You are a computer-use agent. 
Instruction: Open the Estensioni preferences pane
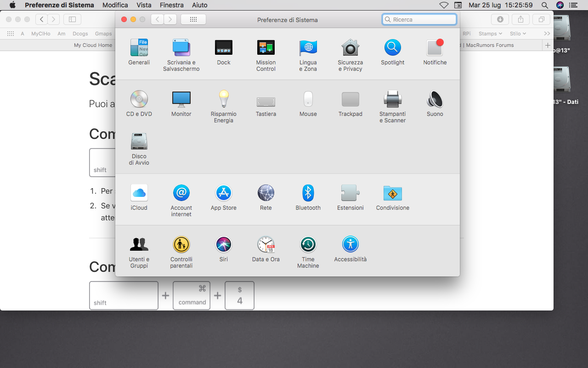[x=351, y=197]
